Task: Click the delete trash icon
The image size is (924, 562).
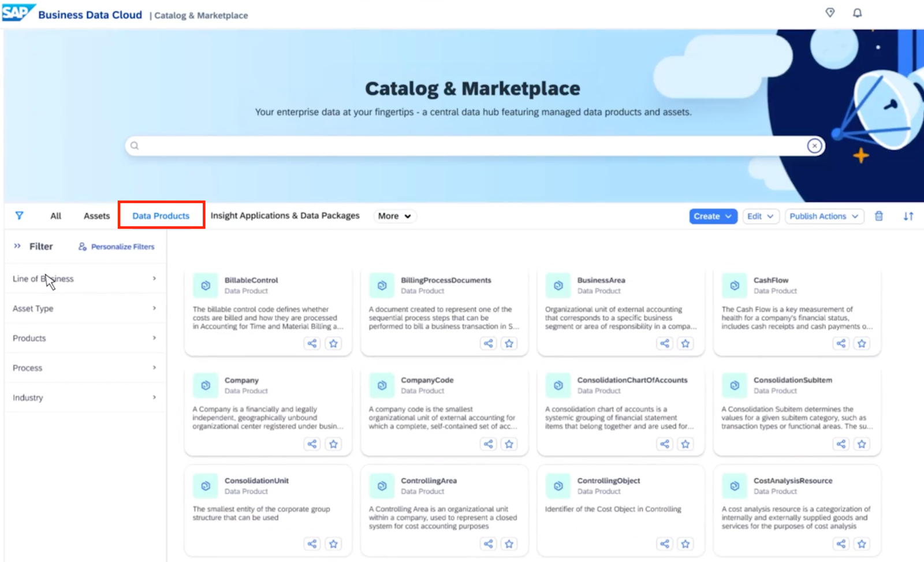Action: coord(878,216)
